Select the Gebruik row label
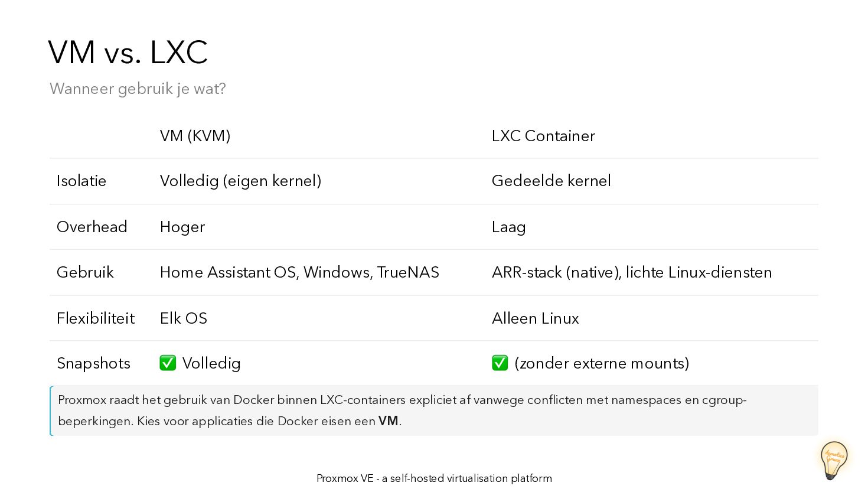 pos(85,272)
